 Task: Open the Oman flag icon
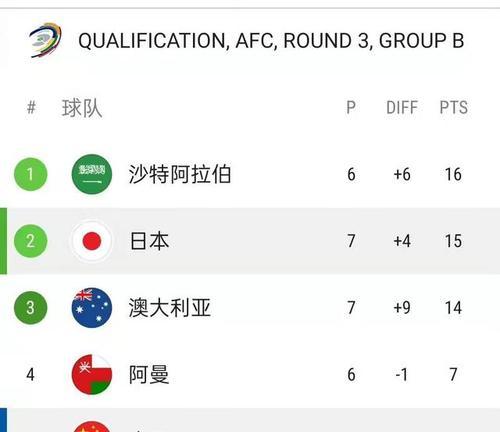point(92,374)
